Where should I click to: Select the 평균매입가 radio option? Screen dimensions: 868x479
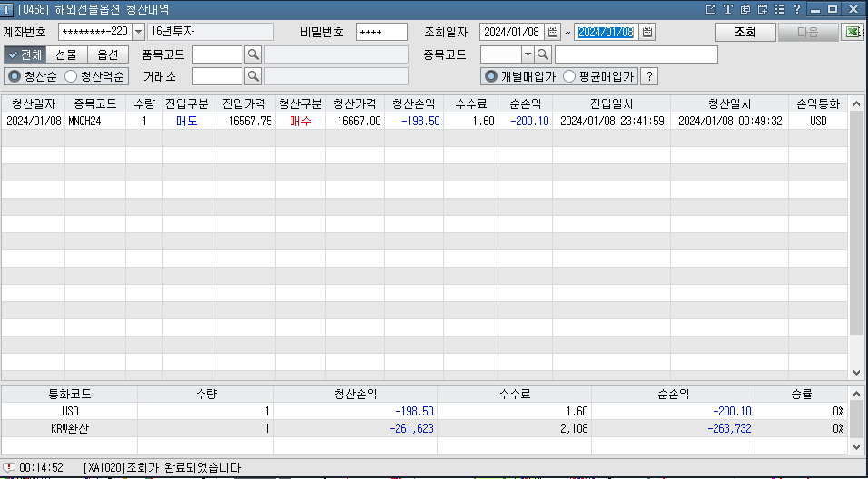569,76
